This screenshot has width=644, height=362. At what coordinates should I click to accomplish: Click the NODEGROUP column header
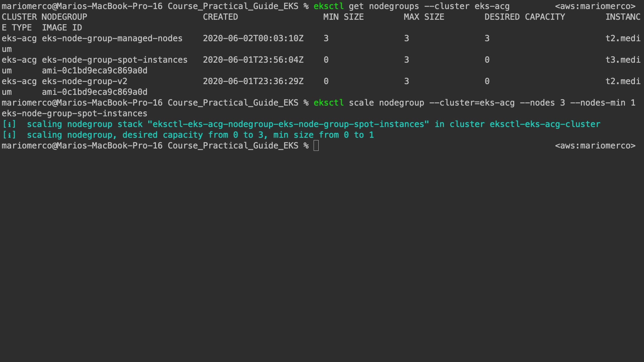pyautogui.click(x=64, y=17)
